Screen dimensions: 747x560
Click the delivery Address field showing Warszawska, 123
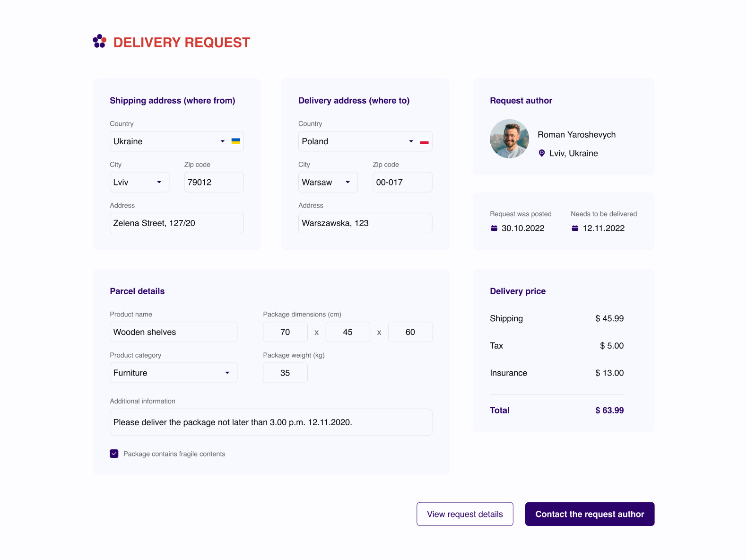pyautogui.click(x=365, y=223)
